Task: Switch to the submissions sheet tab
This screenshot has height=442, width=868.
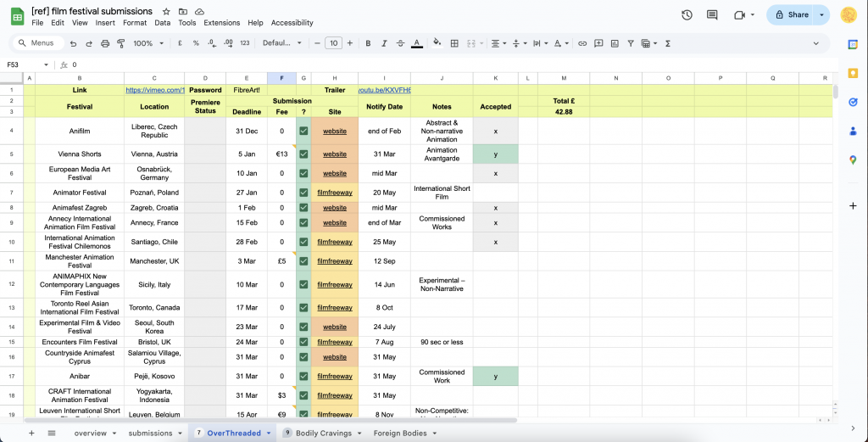Action: (x=151, y=434)
